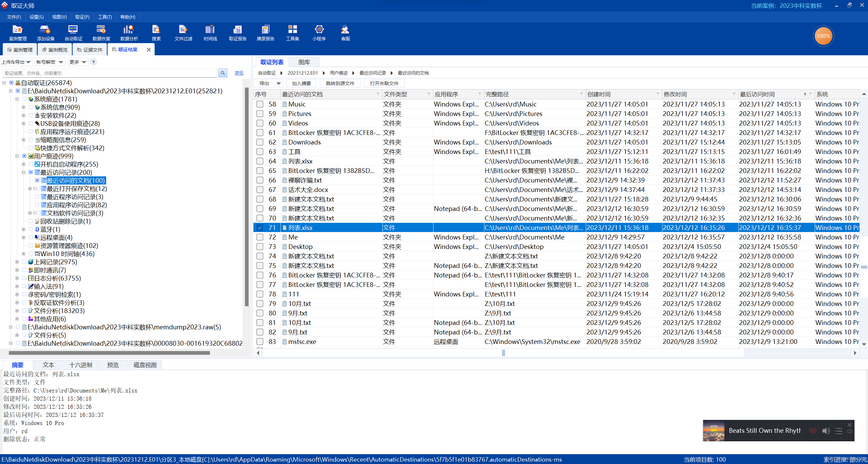
Task: Mute the Beats music player volume
Action: point(826,431)
